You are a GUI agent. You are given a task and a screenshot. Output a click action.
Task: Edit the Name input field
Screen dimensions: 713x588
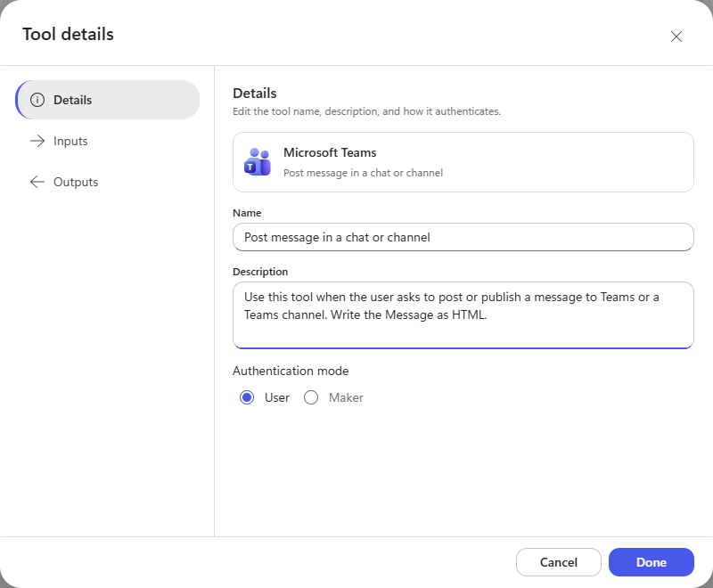click(463, 237)
